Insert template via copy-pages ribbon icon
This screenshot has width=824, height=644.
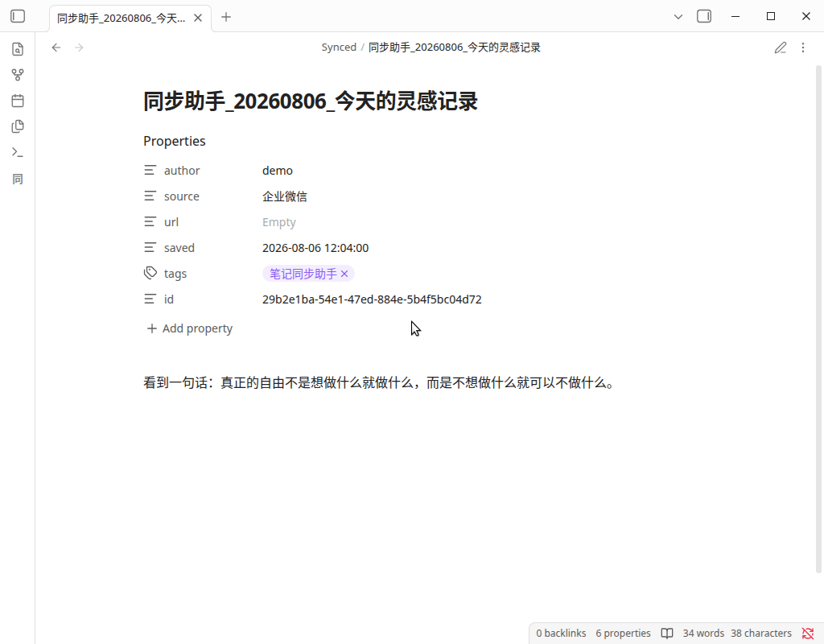click(18, 126)
